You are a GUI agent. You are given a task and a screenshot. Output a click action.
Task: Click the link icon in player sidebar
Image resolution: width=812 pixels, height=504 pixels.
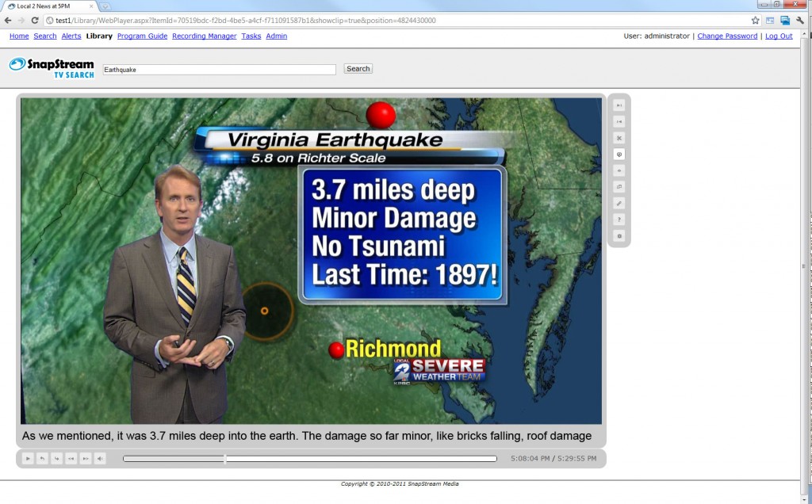point(619,203)
